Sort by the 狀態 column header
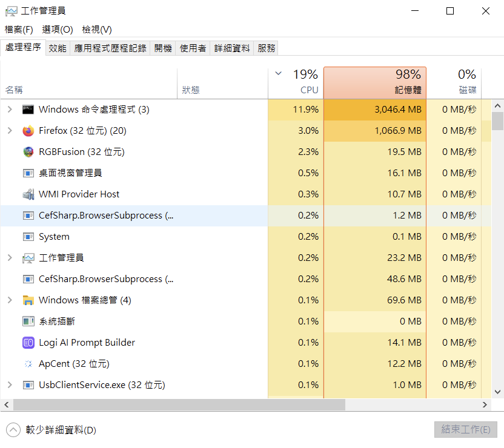The image size is (504, 448). [x=222, y=83]
